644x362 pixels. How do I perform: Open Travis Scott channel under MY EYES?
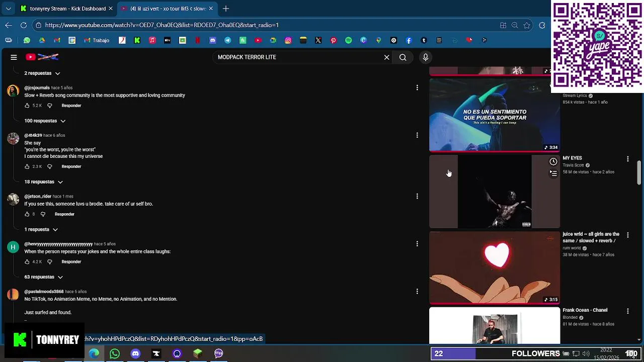click(573, 165)
